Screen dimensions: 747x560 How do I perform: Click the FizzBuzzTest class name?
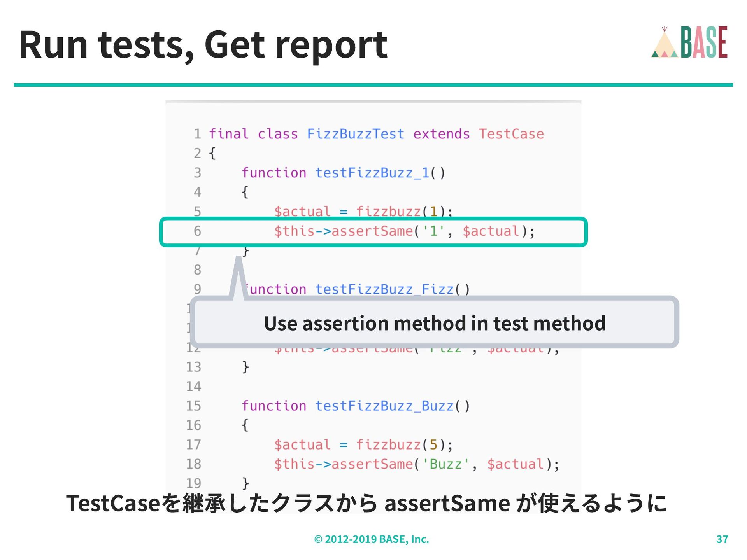point(356,134)
